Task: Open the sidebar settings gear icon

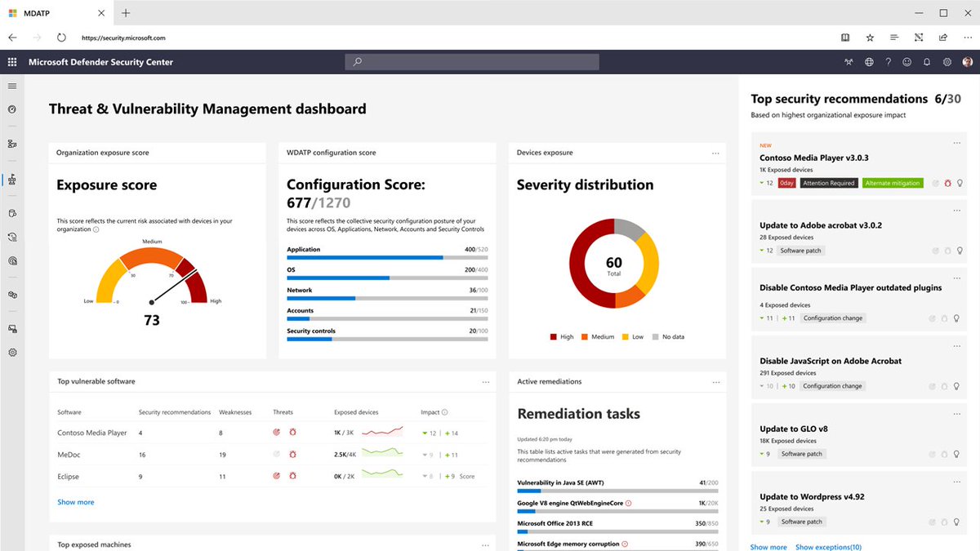Action: pyautogui.click(x=12, y=353)
